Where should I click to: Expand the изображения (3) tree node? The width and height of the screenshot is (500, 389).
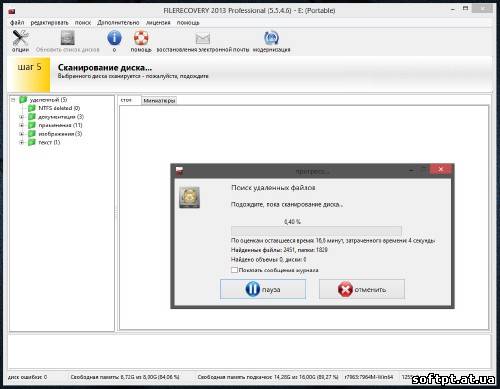(x=22, y=134)
